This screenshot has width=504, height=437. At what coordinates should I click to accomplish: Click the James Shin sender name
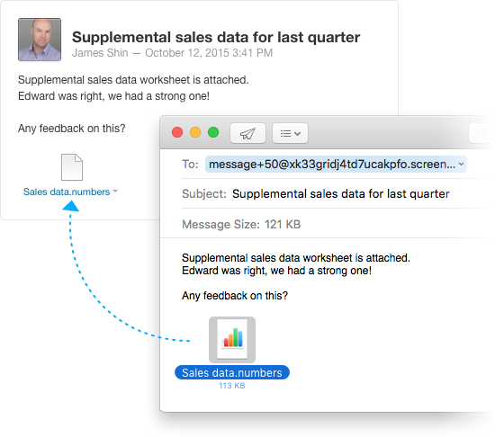(x=100, y=53)
